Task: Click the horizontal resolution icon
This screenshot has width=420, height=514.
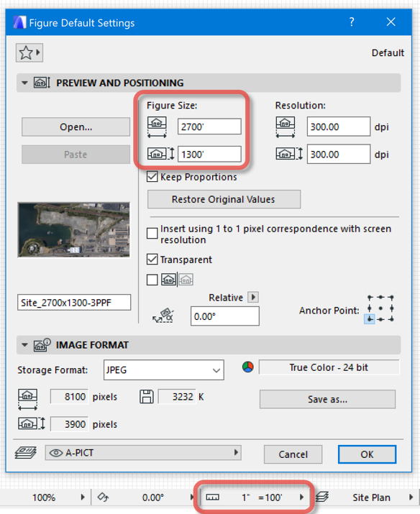Action: (286, 127)
